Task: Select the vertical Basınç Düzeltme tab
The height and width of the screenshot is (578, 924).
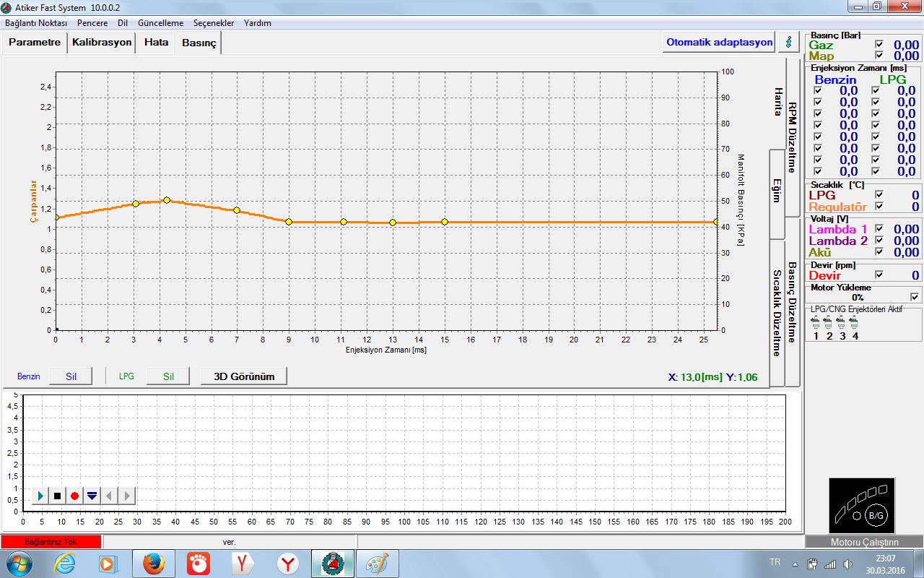Action: 792,302
